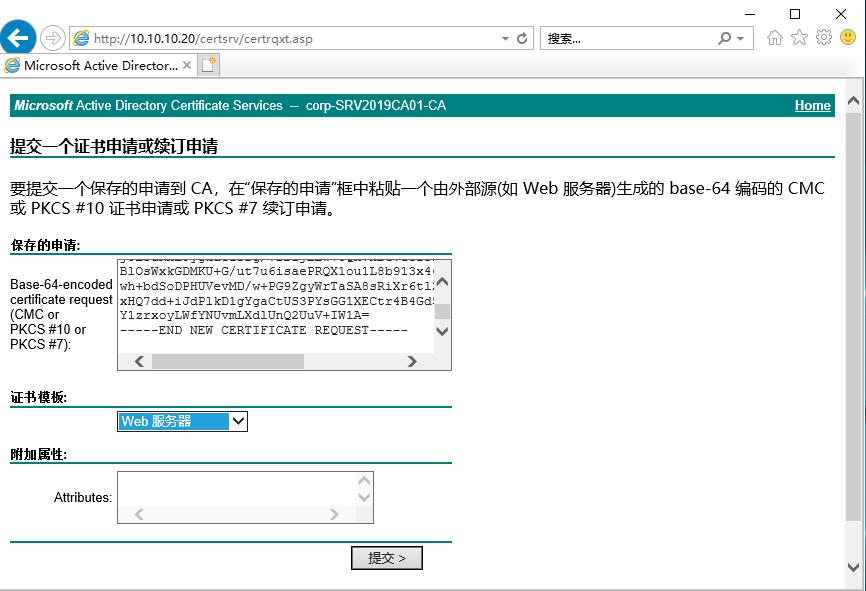The width and height of the screenshot is (866, 591).
Task: Open favorites with the star icon
Action: click(798, 36)
